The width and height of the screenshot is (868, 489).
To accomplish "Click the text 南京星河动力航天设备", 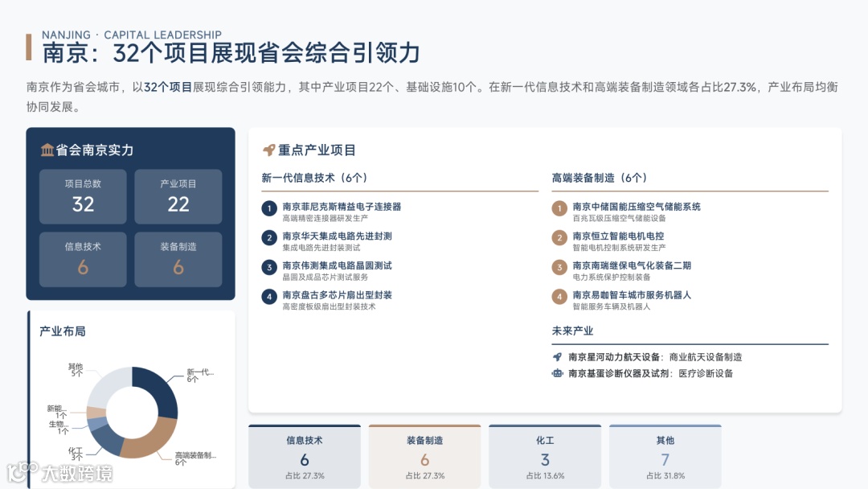I will pyautogui.click(x=614, y=357).
